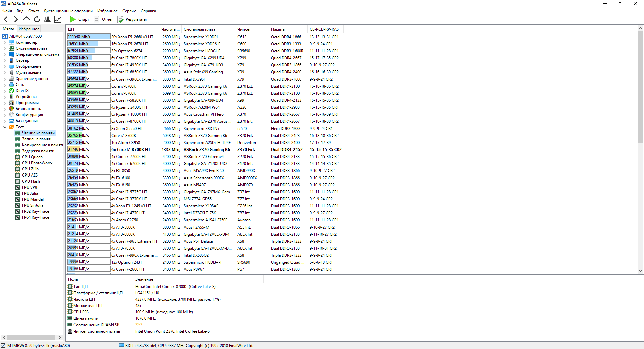Click the База данных icon
Screen dimensions: 644x349
11,121
